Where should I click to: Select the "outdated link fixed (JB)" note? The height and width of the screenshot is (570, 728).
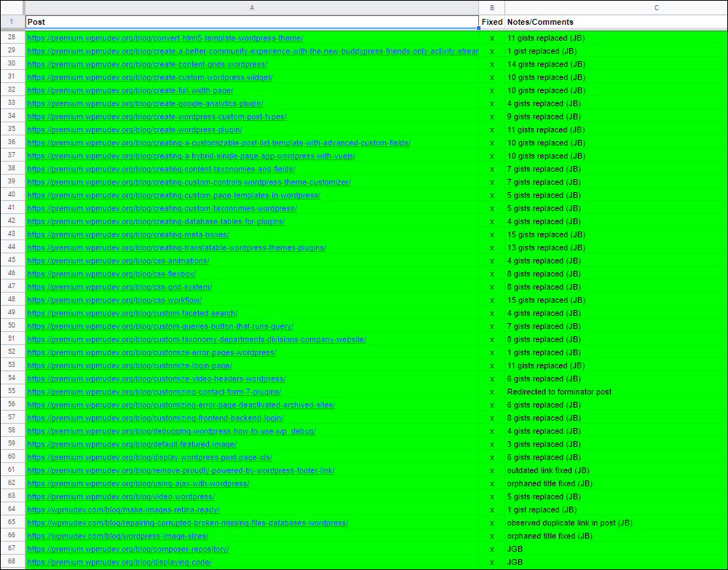click(x=548, y=471)
